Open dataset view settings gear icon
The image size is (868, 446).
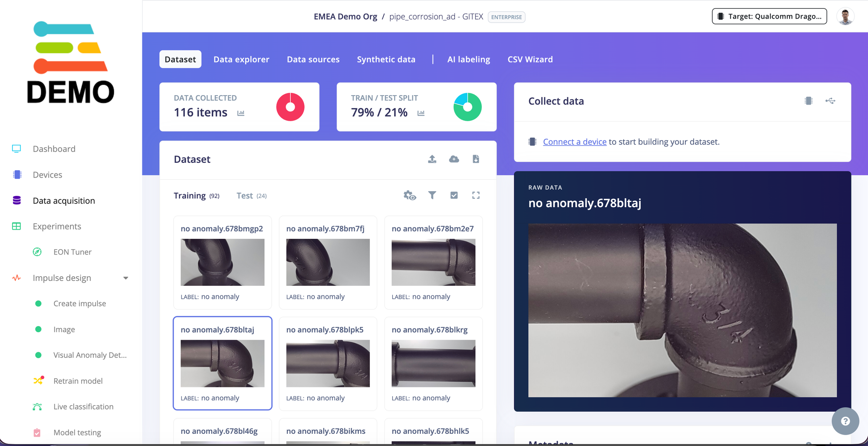pos(410,195)
